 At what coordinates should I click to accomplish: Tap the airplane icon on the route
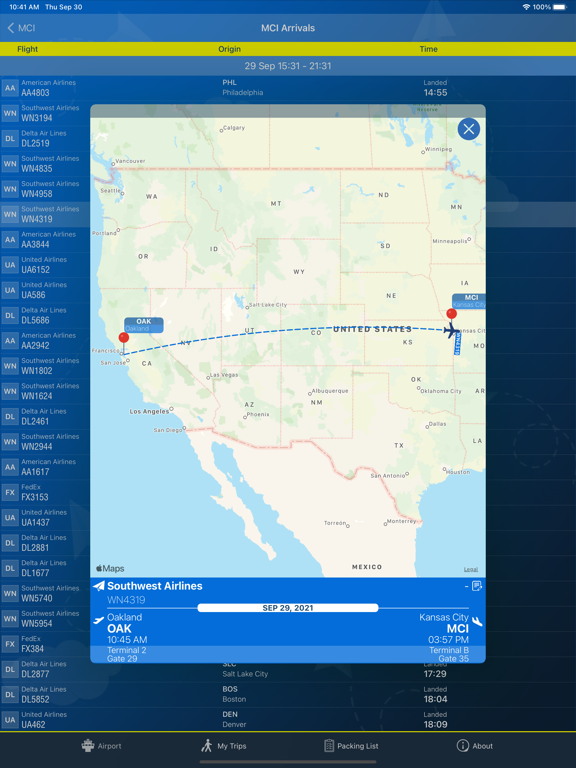[452, 330]
